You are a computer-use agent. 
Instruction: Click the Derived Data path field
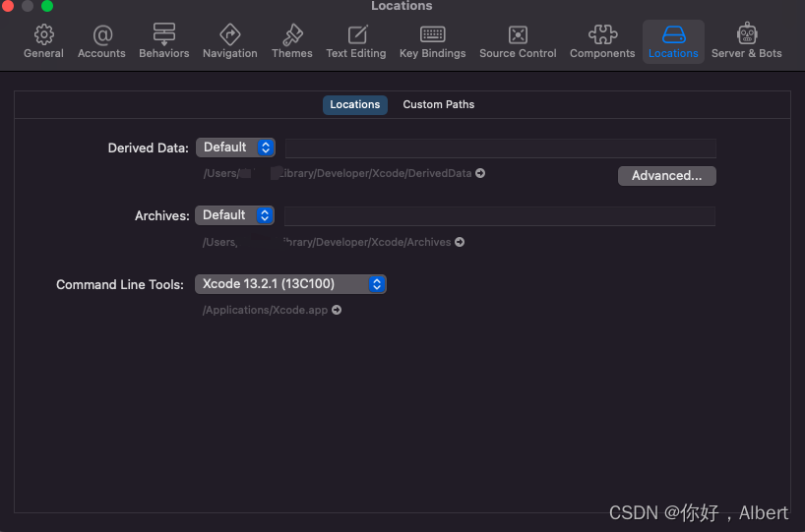point(501,148)
